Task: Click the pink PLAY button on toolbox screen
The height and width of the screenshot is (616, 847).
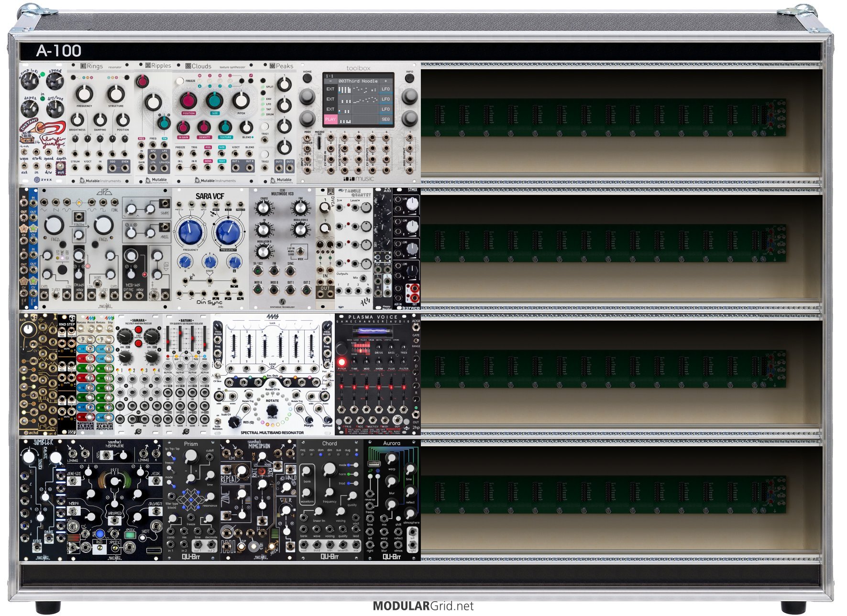Action: [330, 119]
